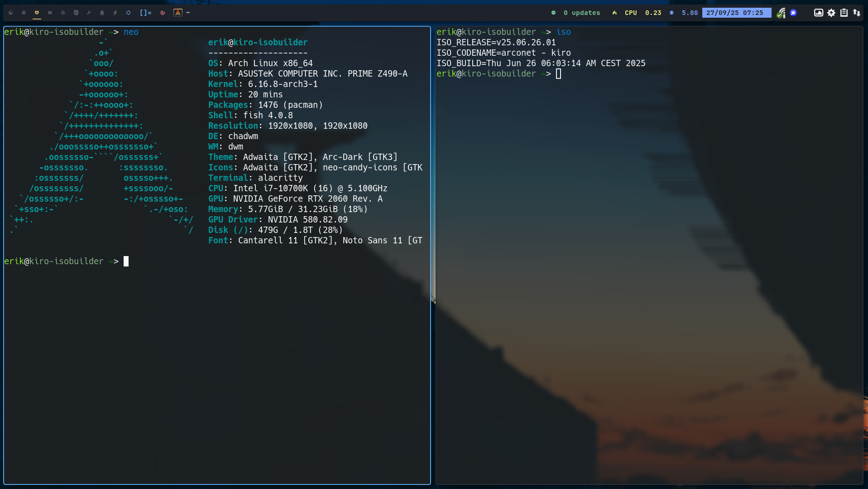
Task: Open the system monitor graph tray icon
Action: pos(819,13)
